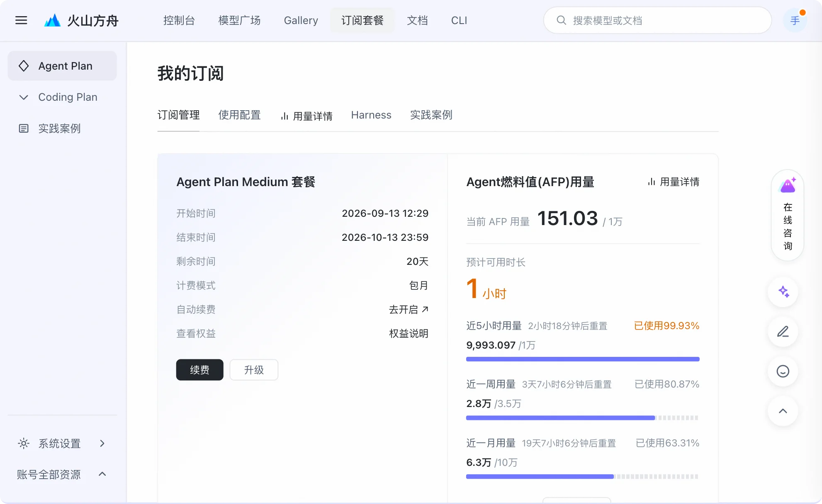Click the search magnifier icon
822x504 pixels.
[x=561, y=20]
